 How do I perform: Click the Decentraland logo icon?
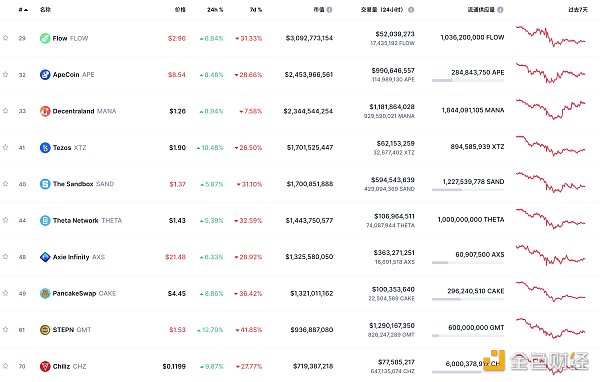point(45,111)
